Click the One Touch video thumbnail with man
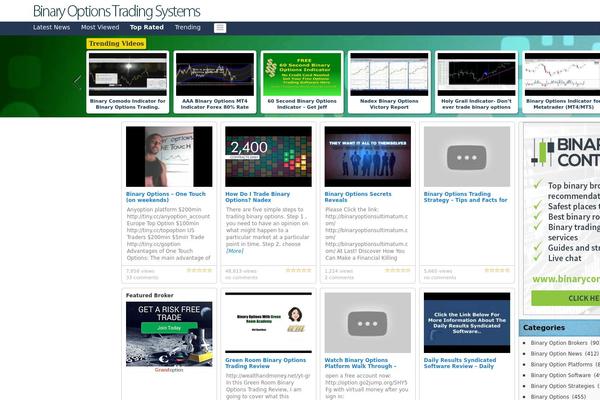This screenshot has width=600, height=400. click(x=169, y=157)
